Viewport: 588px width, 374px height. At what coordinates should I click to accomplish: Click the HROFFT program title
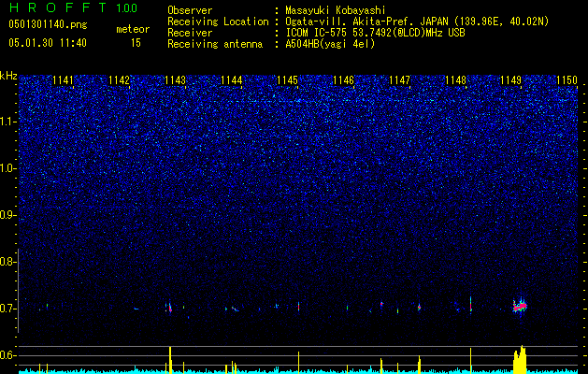click(59, 7)
